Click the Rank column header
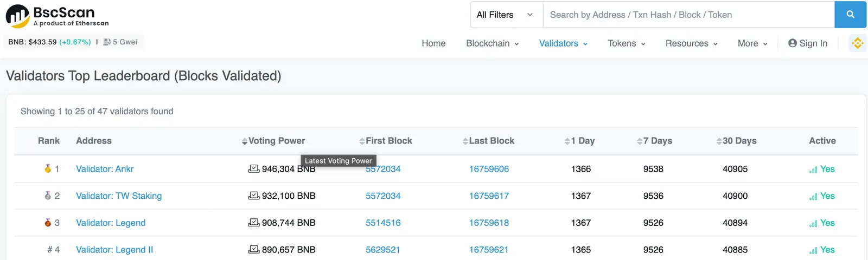This screenshot has height=260, width=868. [x=49, y=141]
